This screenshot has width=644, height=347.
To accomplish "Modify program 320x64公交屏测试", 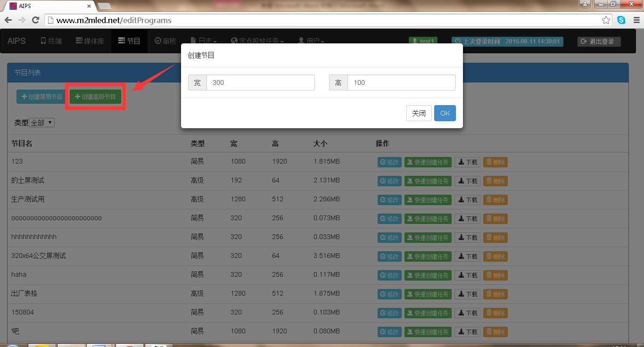I will (389, 256).
